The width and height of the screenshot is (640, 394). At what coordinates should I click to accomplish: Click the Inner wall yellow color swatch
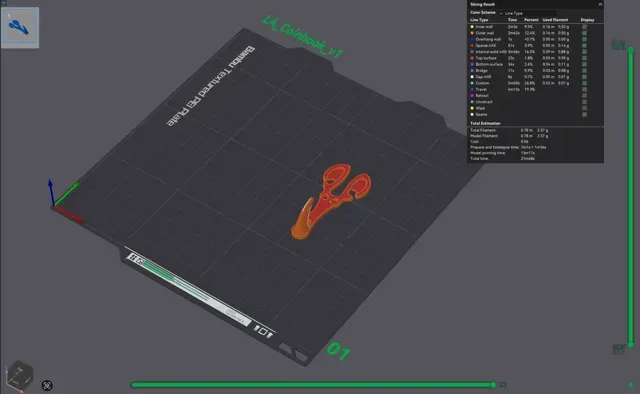tap(472, 27)
